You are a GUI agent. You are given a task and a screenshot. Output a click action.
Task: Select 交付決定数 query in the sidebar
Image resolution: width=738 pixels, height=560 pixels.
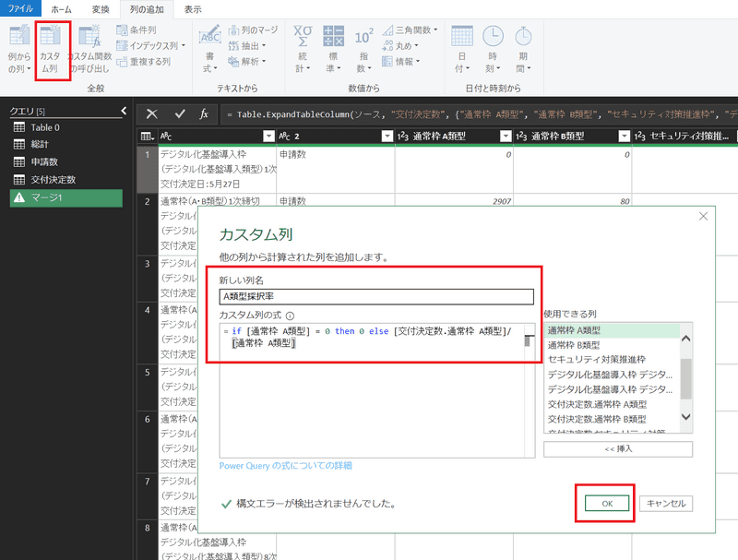pyautogui.click(x=52, y=180)
